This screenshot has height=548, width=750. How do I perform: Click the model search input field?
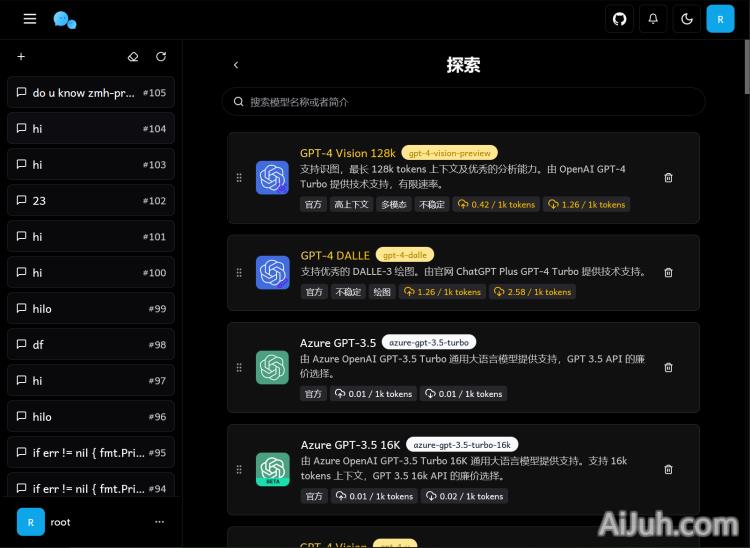pyautogui.click(x=463, y=102)
